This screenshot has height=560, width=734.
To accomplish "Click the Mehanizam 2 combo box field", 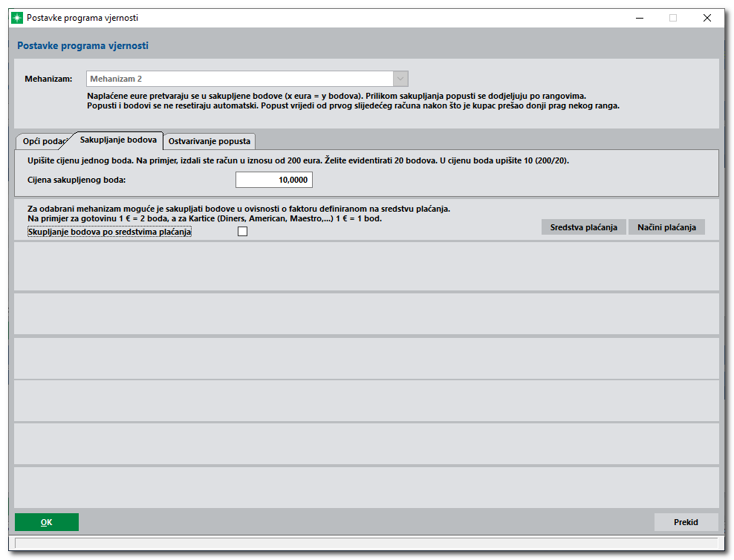I will 238,79.
